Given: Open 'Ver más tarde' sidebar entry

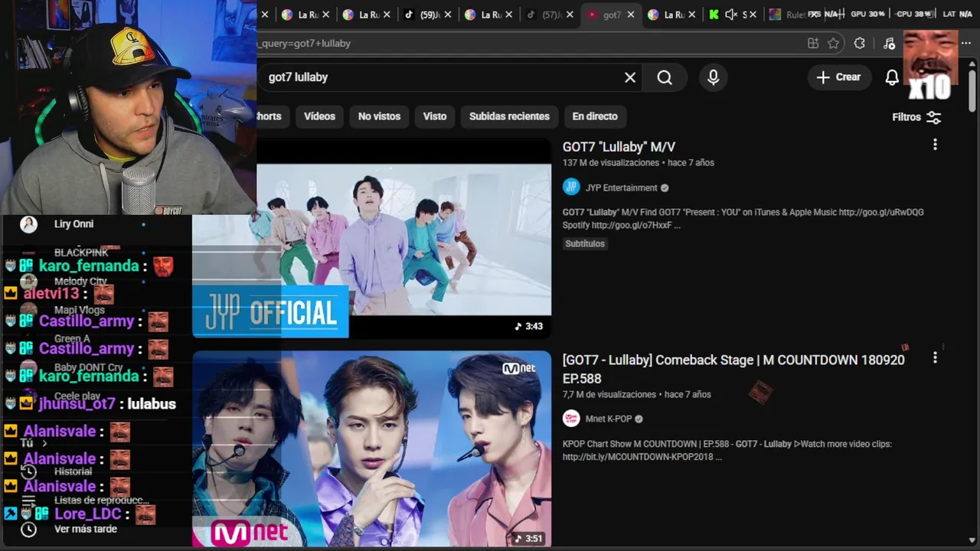Looking at the screenshot, I should click(85, 529).
